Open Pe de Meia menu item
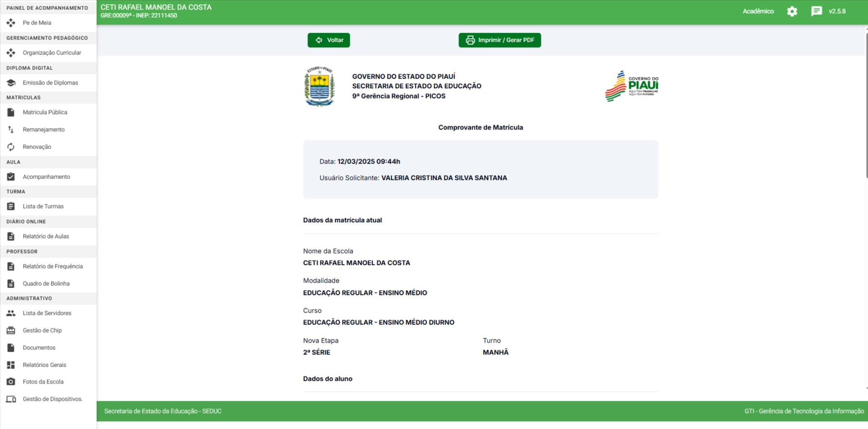 pyautogui.click(x=37, y=23)
